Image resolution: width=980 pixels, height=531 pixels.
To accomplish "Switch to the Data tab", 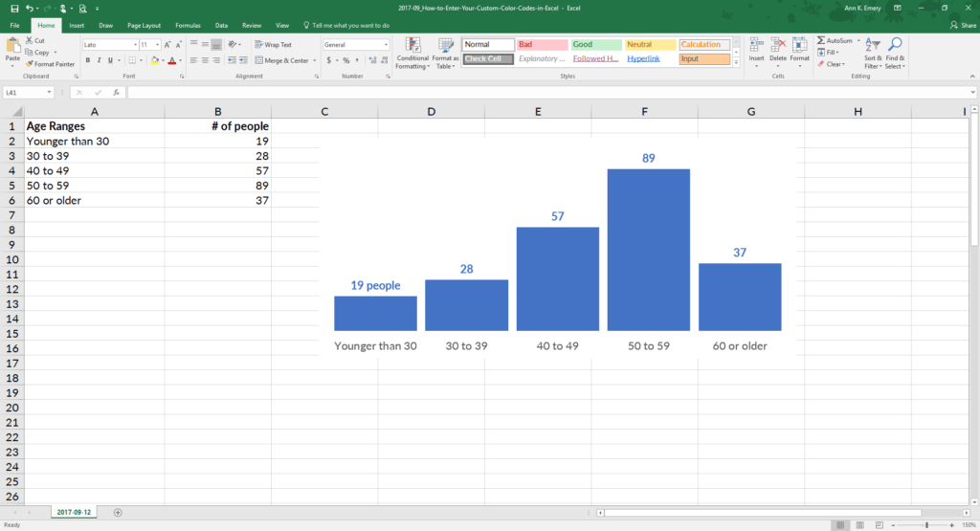I will (x=221, y=26).
